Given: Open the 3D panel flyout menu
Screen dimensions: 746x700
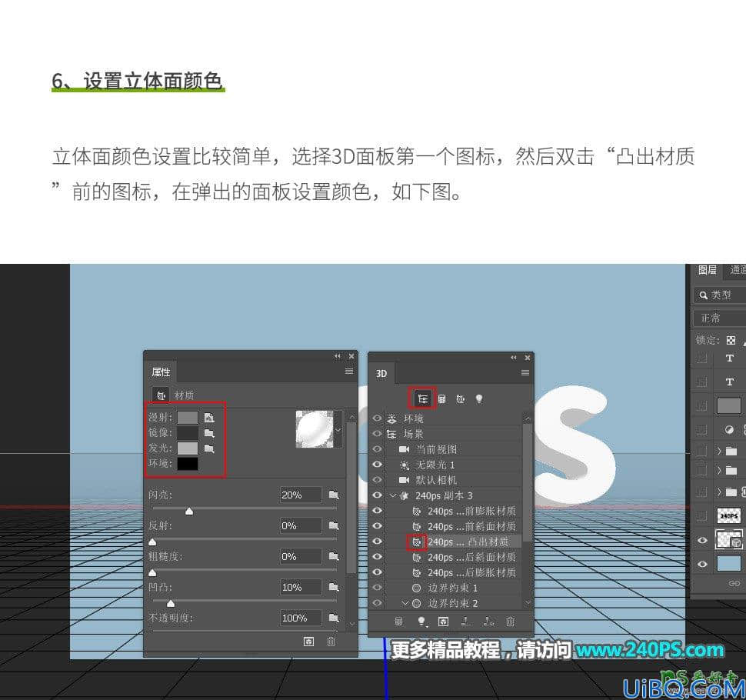Looking at the screenshot, I should click(x=525, y=372).
